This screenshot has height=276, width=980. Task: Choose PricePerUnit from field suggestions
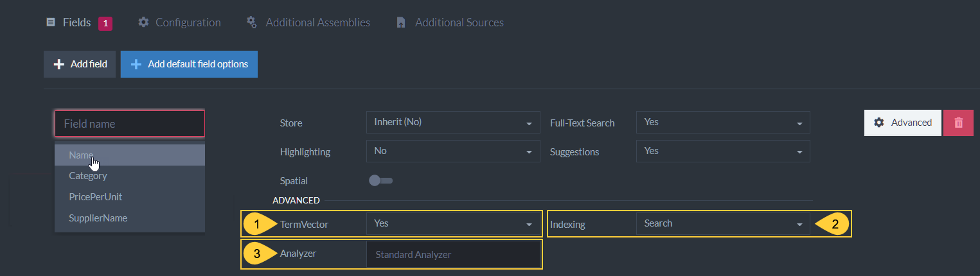[x=130, y=196]
